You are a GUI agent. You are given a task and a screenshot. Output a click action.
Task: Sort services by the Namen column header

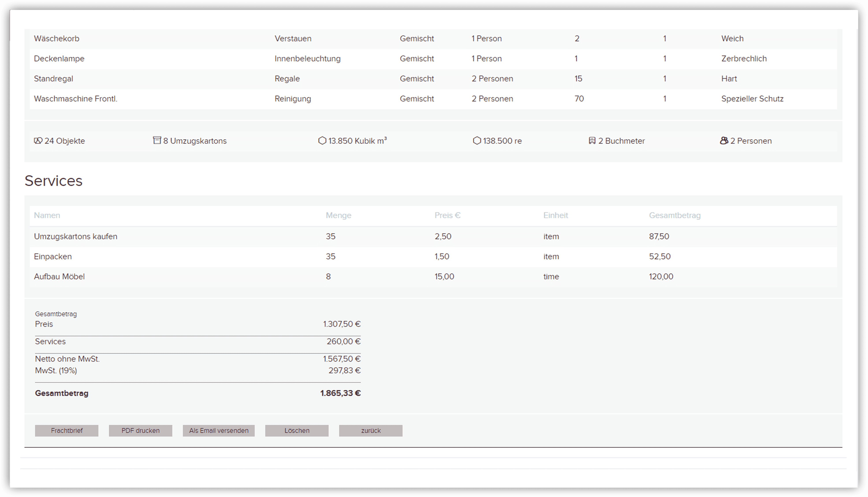coord(47,215)
